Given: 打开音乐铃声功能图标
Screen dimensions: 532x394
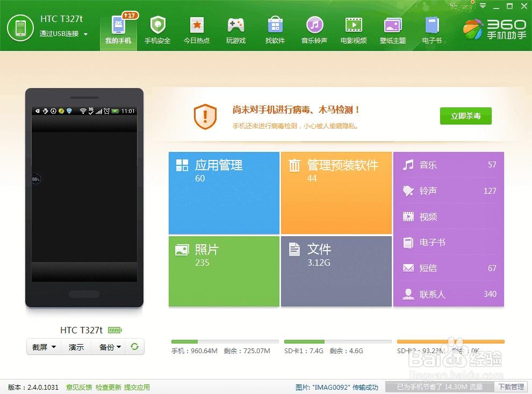Looking at the screenshot, I should pos(314,28).
